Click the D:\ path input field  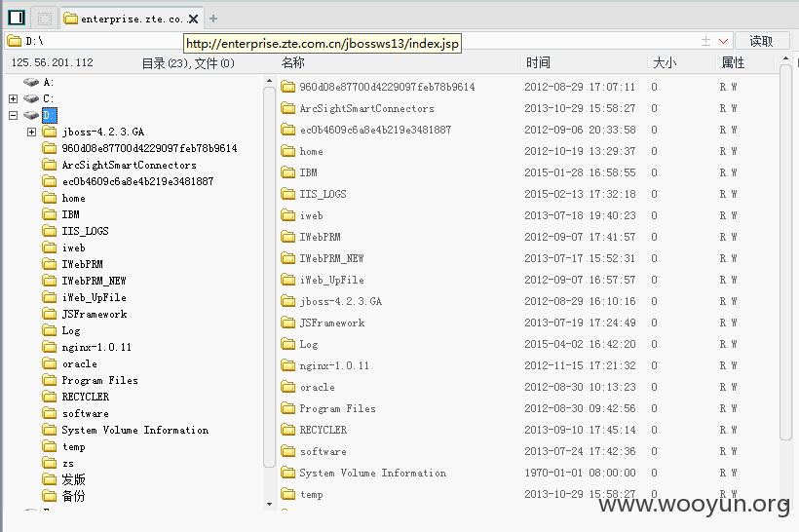click(352, 41)
